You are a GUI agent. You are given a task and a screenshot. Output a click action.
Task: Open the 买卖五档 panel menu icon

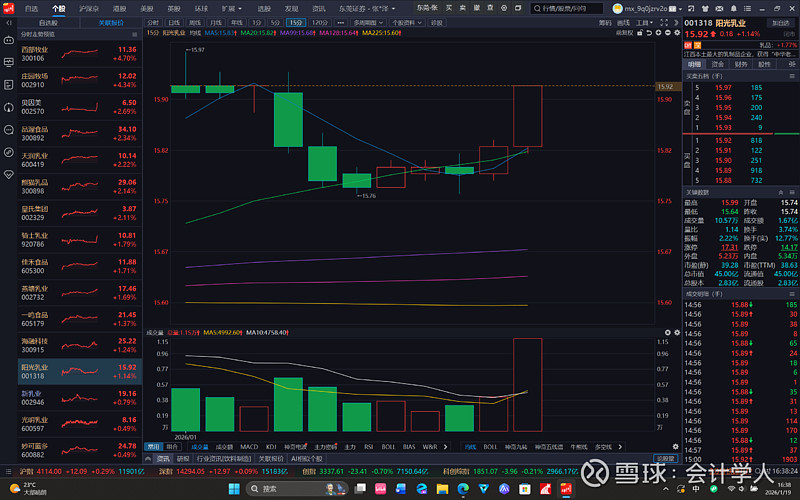pyautogui.click(x=790, y=76)
